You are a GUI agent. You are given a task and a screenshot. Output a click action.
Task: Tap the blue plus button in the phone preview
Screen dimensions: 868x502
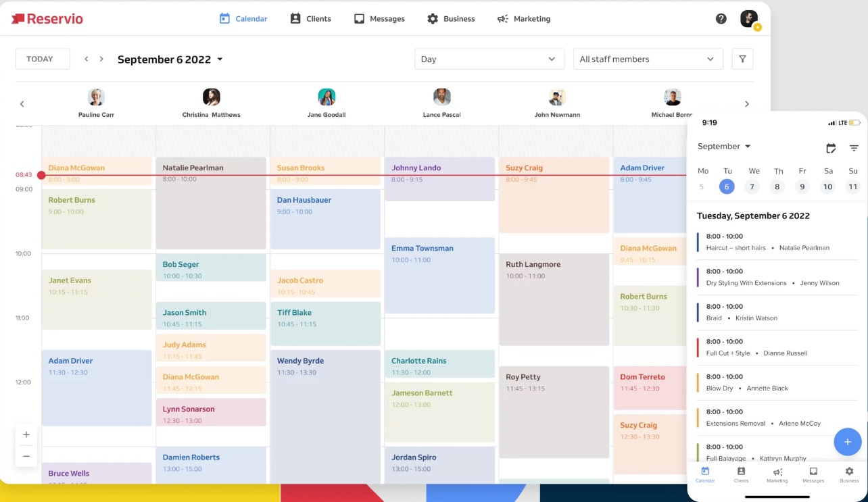click(848, 442)
